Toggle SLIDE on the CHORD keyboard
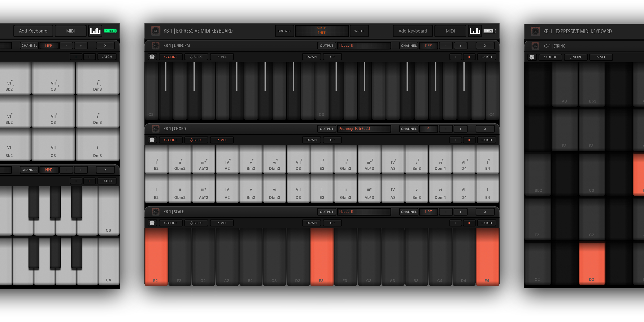Viewport: 644px width, 322px height. (x=196, y=140)
